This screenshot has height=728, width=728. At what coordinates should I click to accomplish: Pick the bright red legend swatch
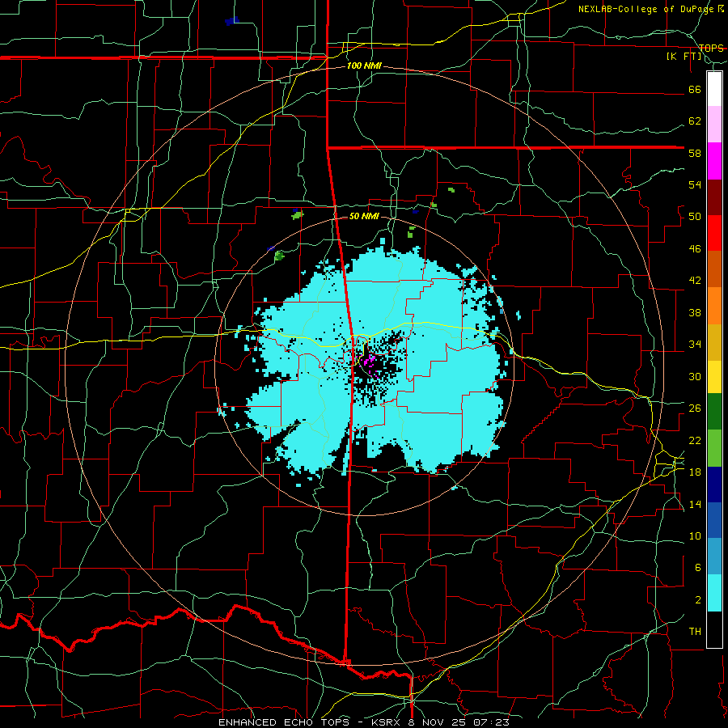[714, 233]
